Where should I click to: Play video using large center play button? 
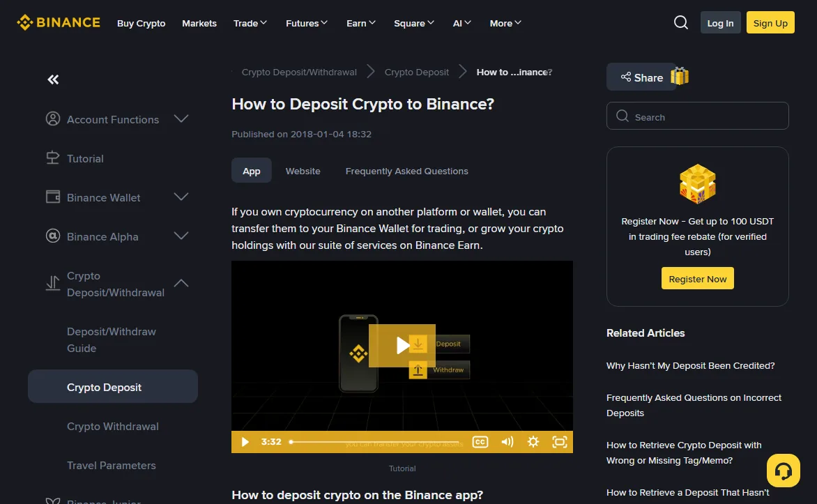point(402,346)
